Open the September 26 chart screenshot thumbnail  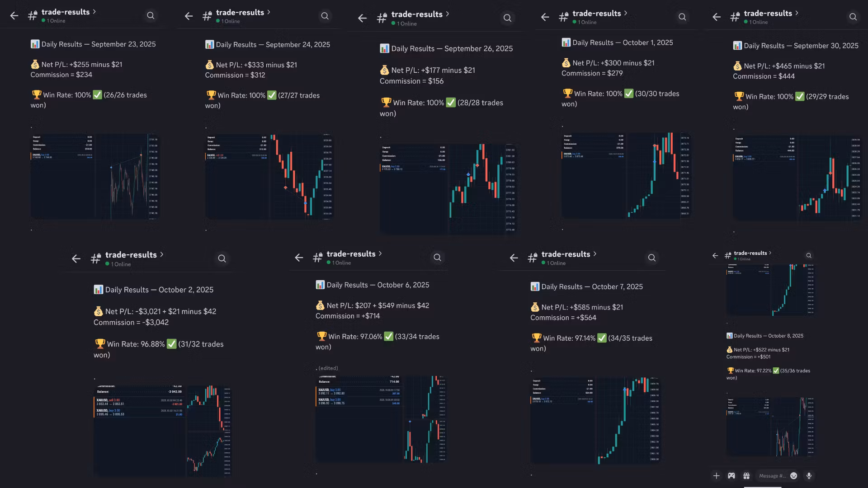[x=448, y=188]
